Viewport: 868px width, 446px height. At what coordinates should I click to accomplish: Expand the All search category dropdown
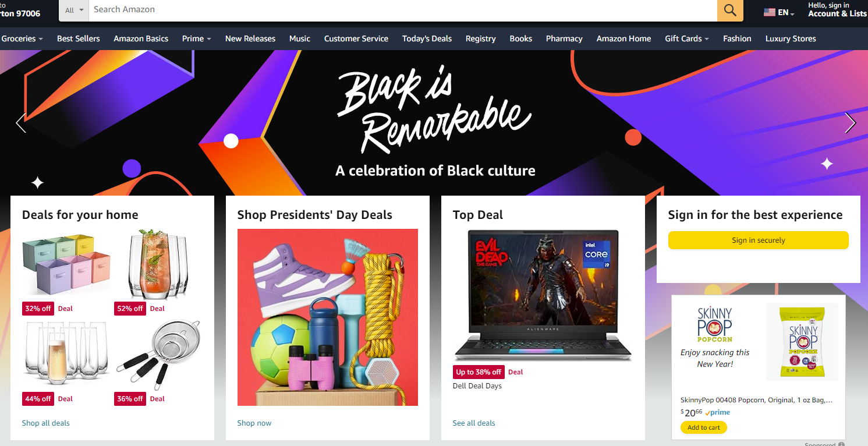74,10
